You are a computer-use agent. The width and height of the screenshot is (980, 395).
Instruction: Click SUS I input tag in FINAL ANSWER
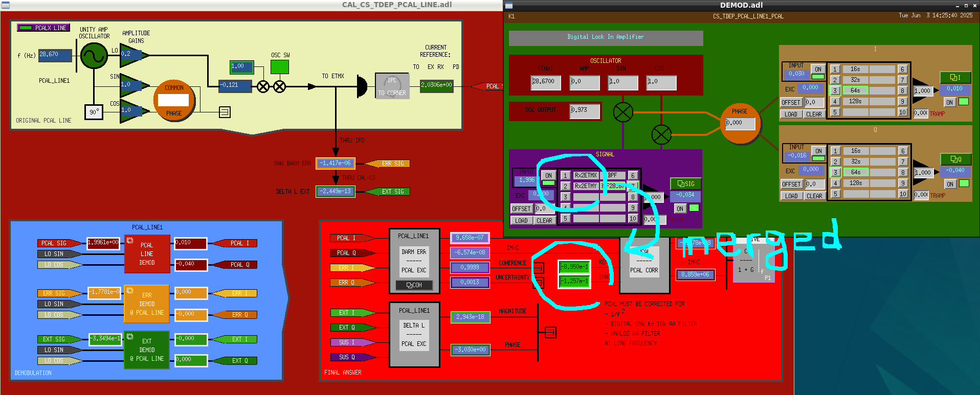[x=353, y=342]
